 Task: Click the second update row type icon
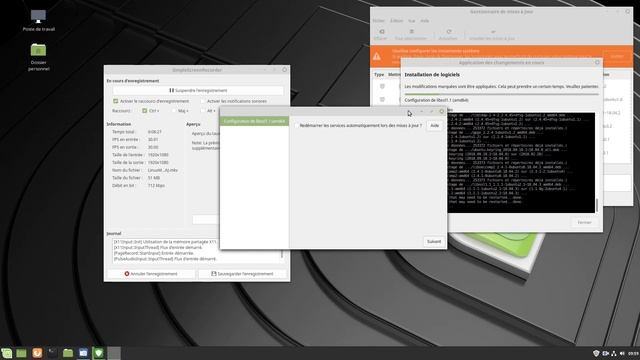(x=382, y=99)
